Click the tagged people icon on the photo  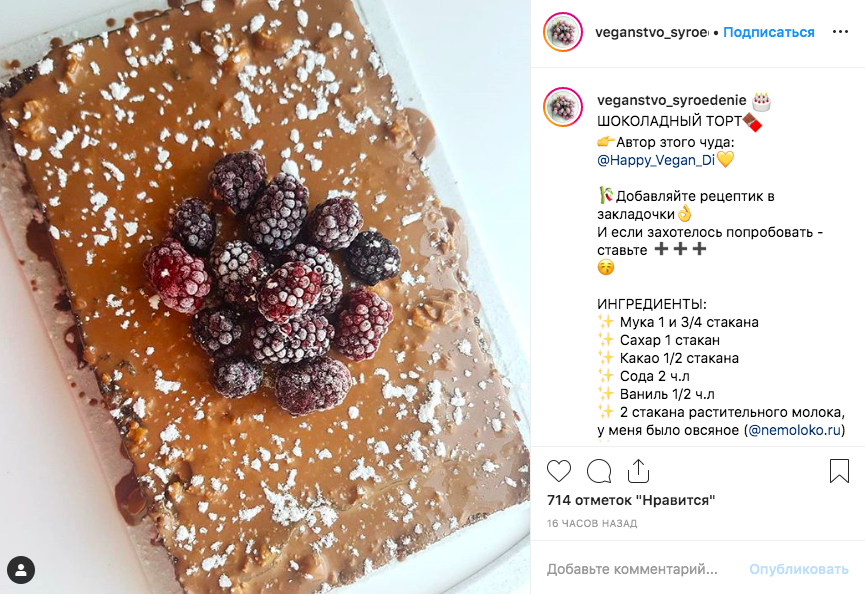point(21,570)
